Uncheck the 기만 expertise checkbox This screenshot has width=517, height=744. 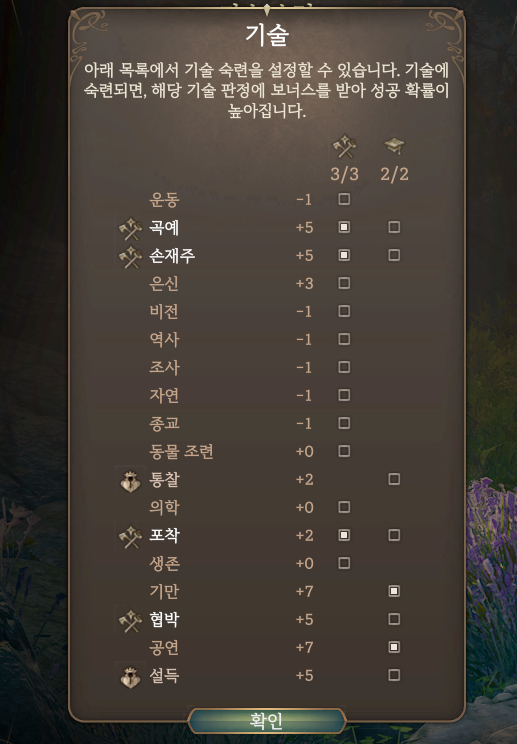pyautogui.click(x=394, y=591)
